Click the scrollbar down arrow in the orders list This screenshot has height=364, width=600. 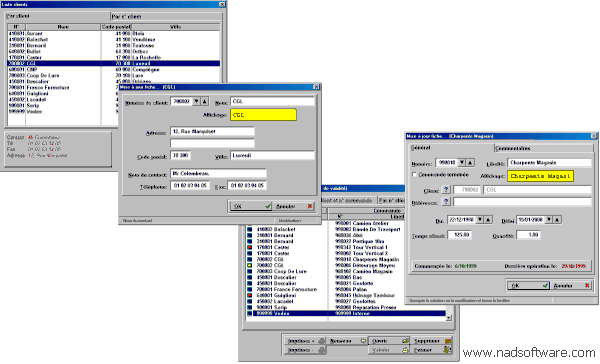pyautogui.click(x=449, y=318)
